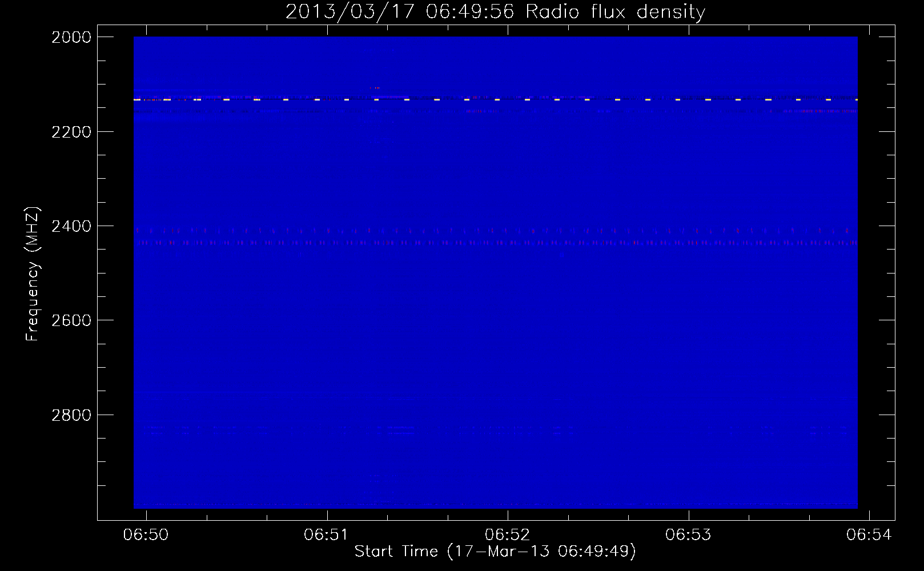The height and width of the screenshot is (571, 924).
Task: Click the 2400 frequency tick label
Action: click(x=71, y=226)
